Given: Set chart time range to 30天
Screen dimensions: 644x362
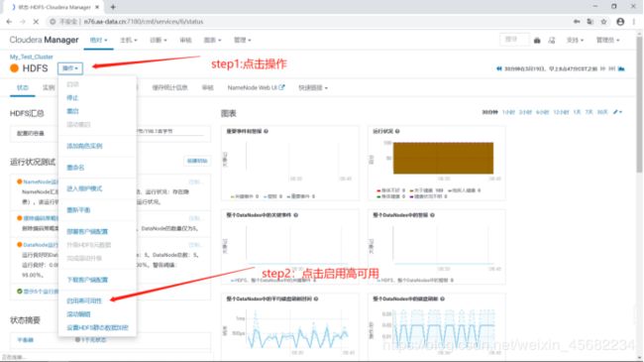Looking at the screenshot, I should (602, 112).
